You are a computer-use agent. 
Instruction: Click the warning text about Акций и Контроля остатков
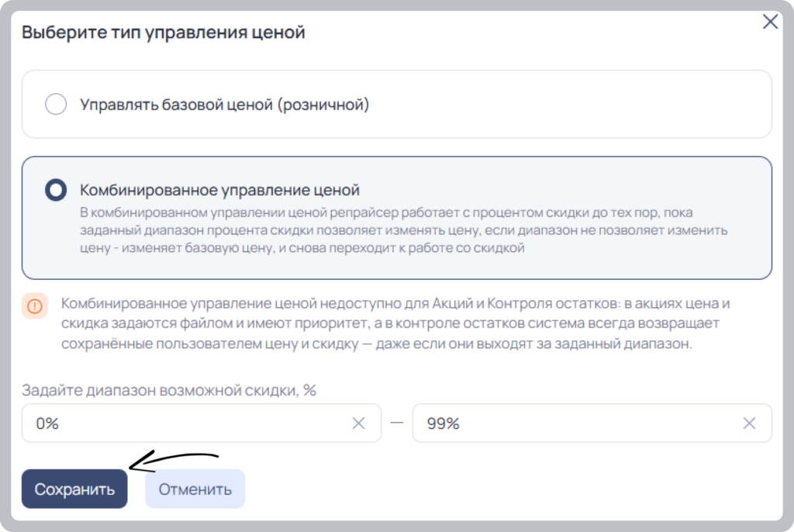[395, 323]
